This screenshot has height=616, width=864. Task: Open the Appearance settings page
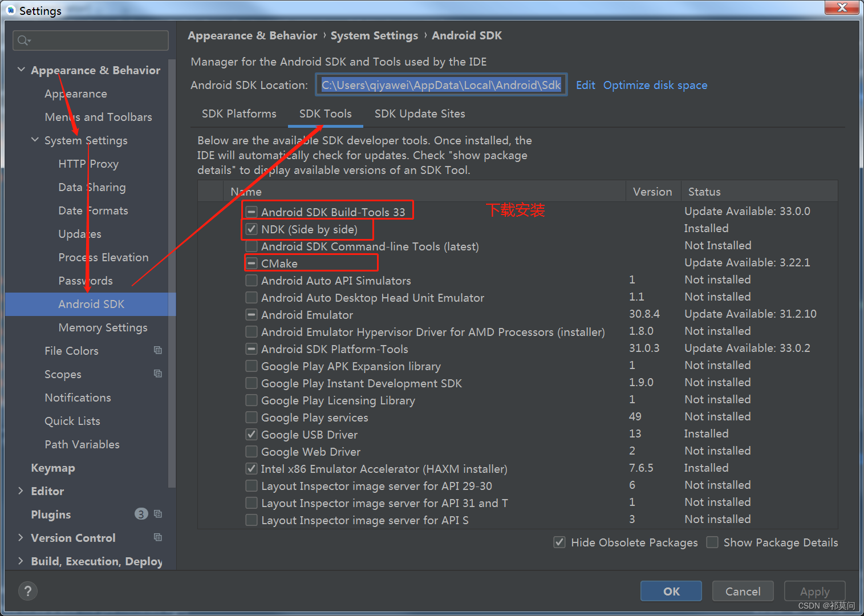click(x=76, y=94)
